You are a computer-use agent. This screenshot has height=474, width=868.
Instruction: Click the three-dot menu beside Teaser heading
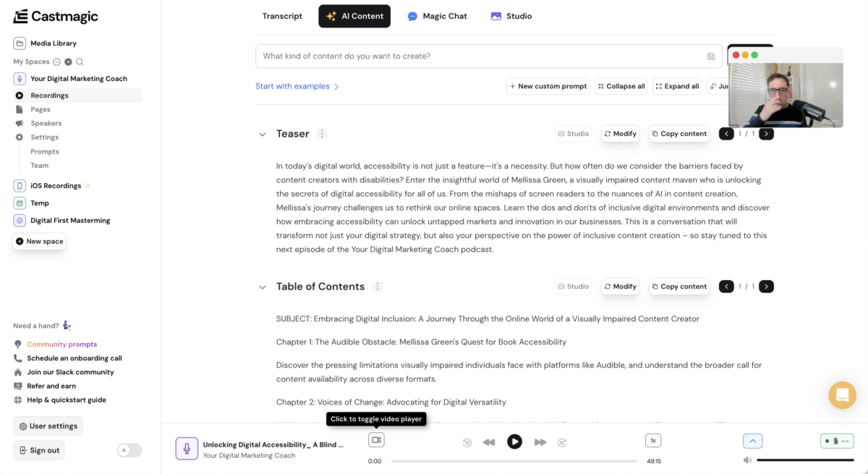click(x=323, y=133)
